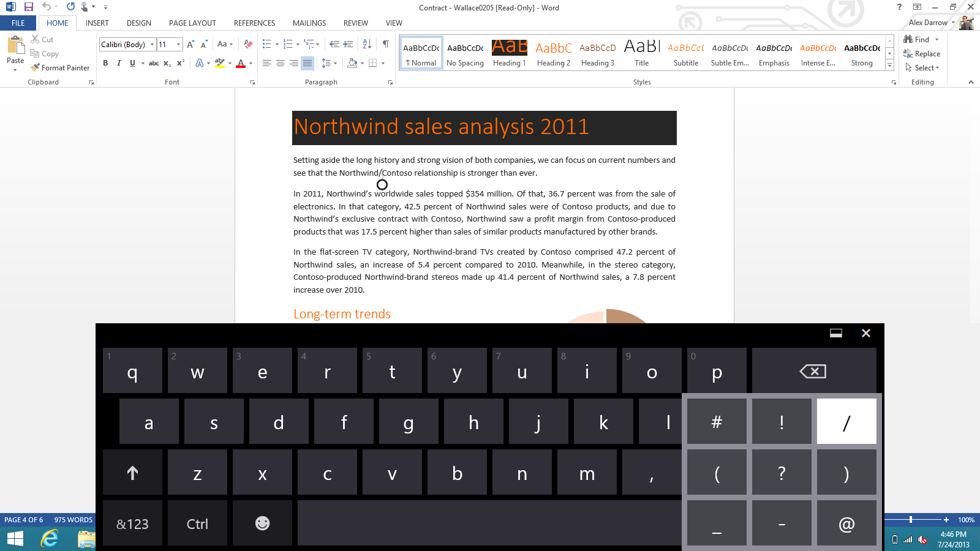Open the Windows Start button
Screen dimensions: 980x551
click(x=15, y=539)
